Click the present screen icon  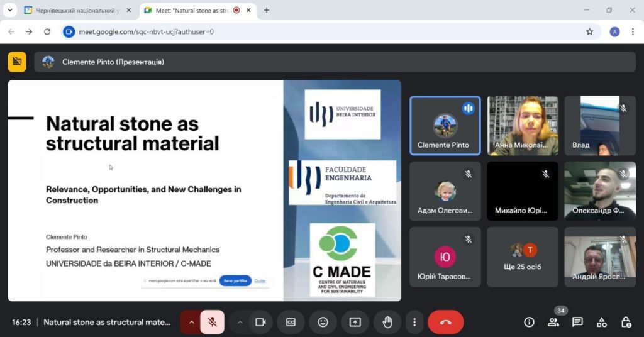(355, 322)
